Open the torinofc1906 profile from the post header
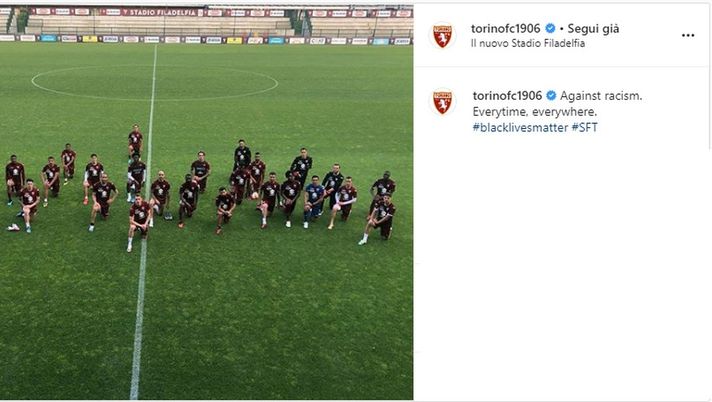Viewport: 712px width, 402px height. 505,28
